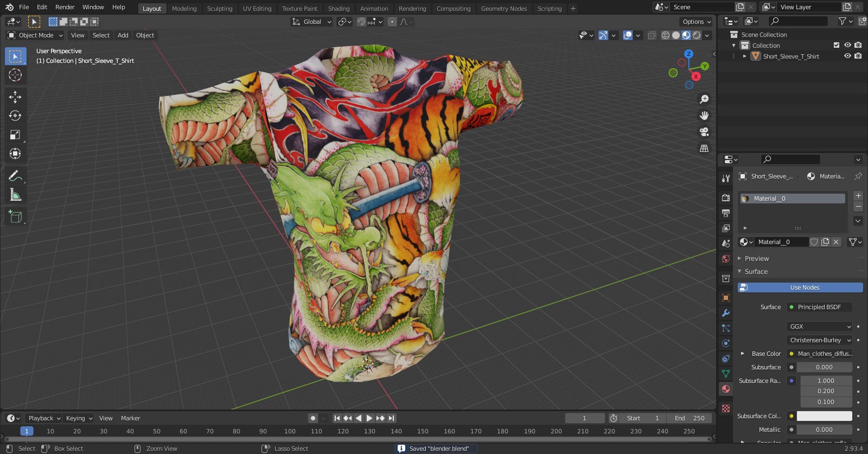Select the Annotate tool
This screenshot has width=868, height=454.
coord(15,176)
